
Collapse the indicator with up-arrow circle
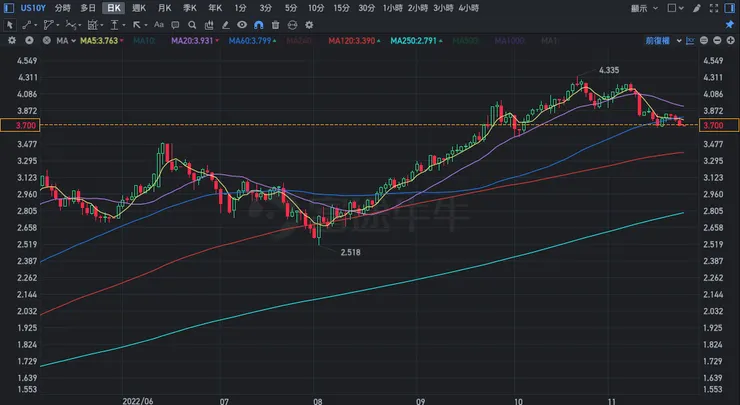[29, 41]
